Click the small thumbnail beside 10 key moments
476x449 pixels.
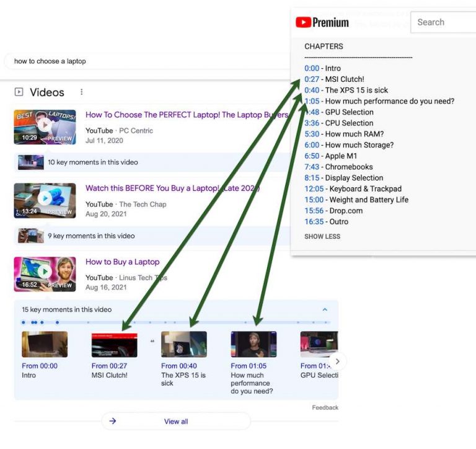[x=30, y=162]
